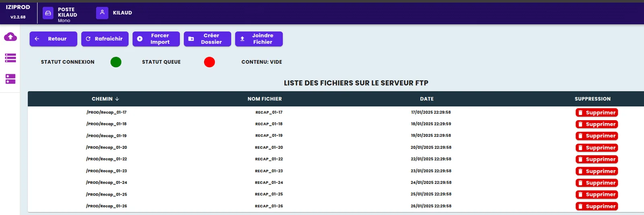Click the file name RECAP_01-24
This screenshot has width=644, height=215.
[x=269, y=183]
